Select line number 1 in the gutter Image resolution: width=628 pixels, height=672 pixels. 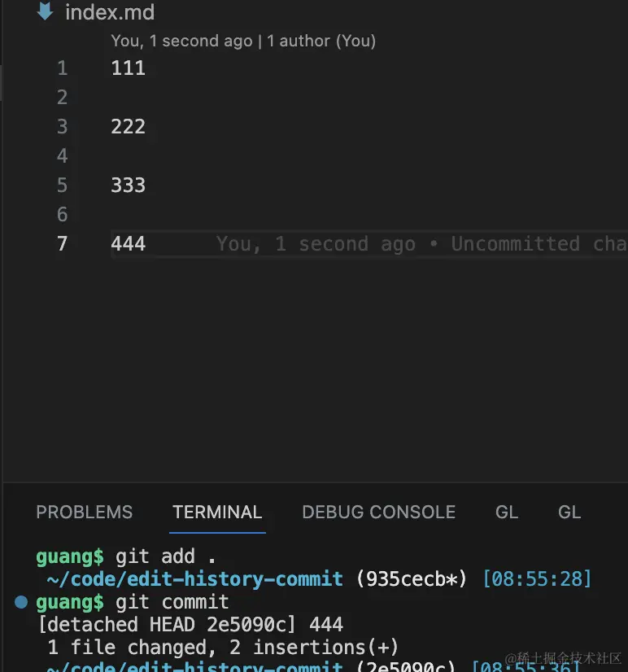pyautogui.click(x=63, y=68)
